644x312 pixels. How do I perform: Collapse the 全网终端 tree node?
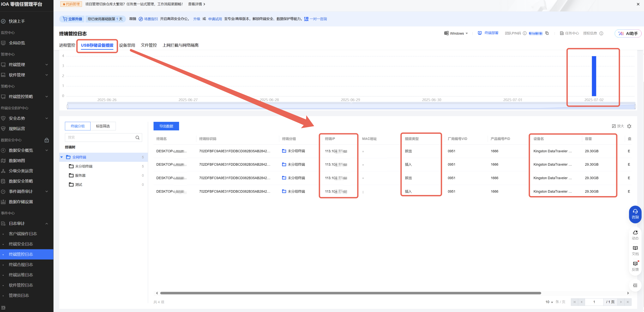click(62, 157)
